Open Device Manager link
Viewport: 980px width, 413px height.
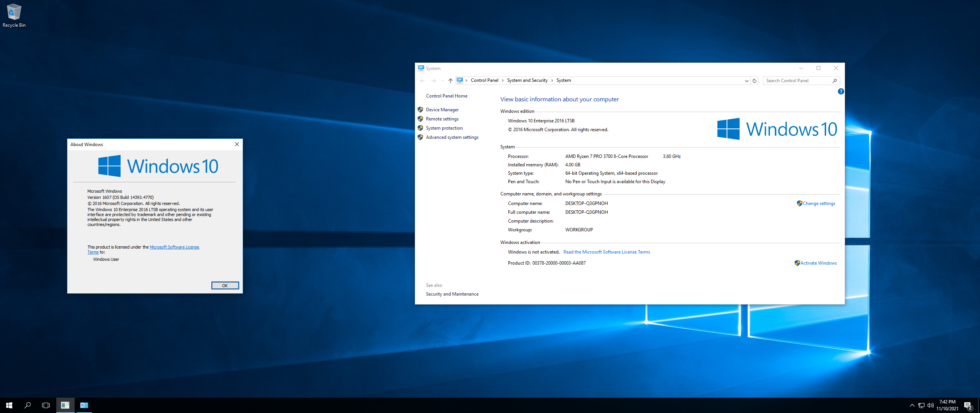pyautogui.click(x=442, y=110)
